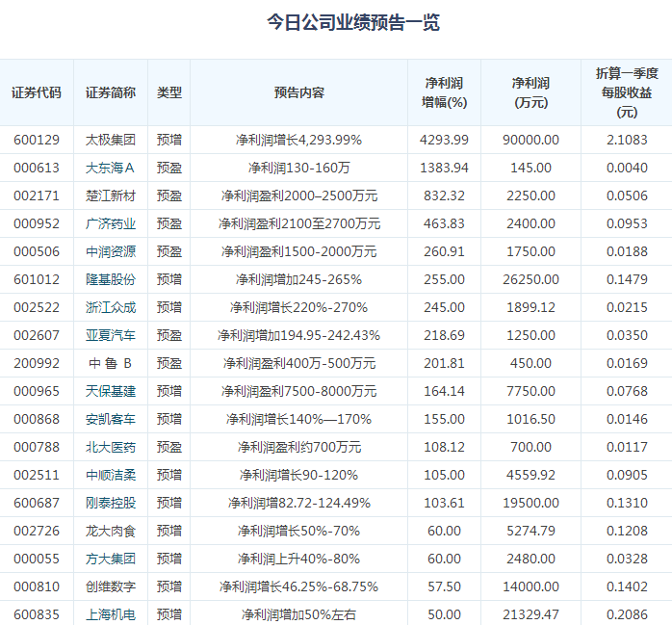
Task: Select stock code 000506
Action: 37,251
